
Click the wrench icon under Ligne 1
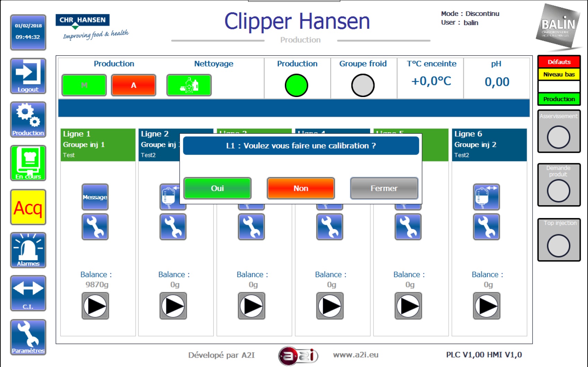pos(95,227)
